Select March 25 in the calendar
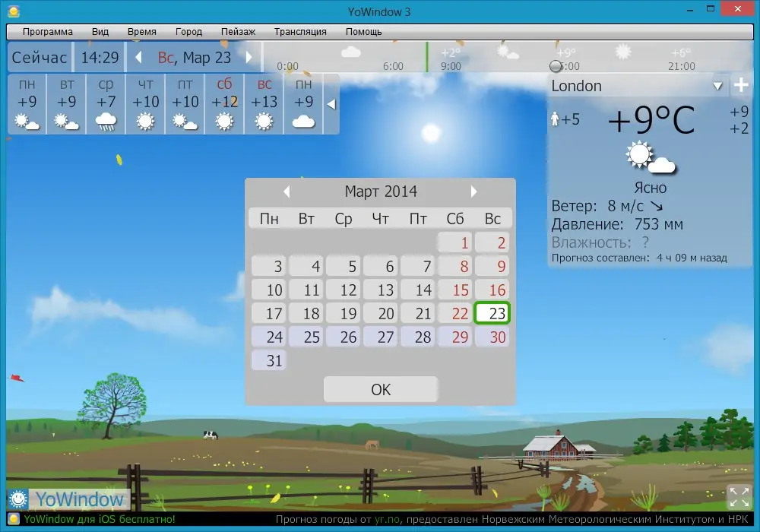This screenshot has width=760, height=532. coord(306,337)
